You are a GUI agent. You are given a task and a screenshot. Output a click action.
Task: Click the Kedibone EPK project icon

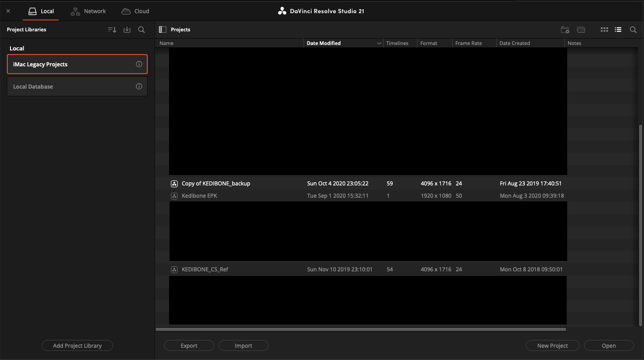174,196
